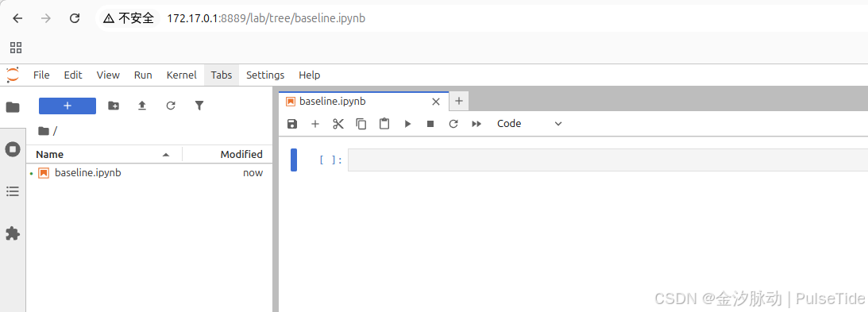The width and height of the screenshot is (868, 312).
Task: Click the 'now' modified time of baseline.ipynb
Action: (253, 172)
